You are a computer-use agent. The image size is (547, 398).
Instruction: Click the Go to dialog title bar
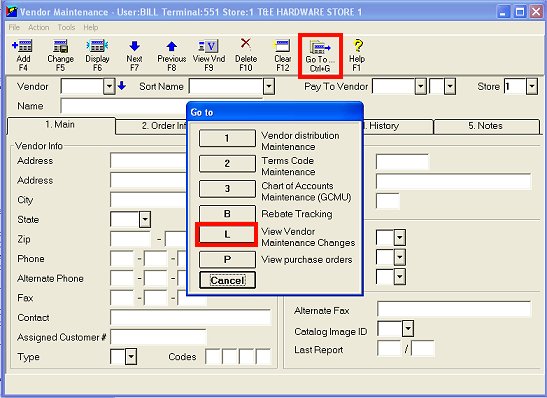tap(275, 112)
